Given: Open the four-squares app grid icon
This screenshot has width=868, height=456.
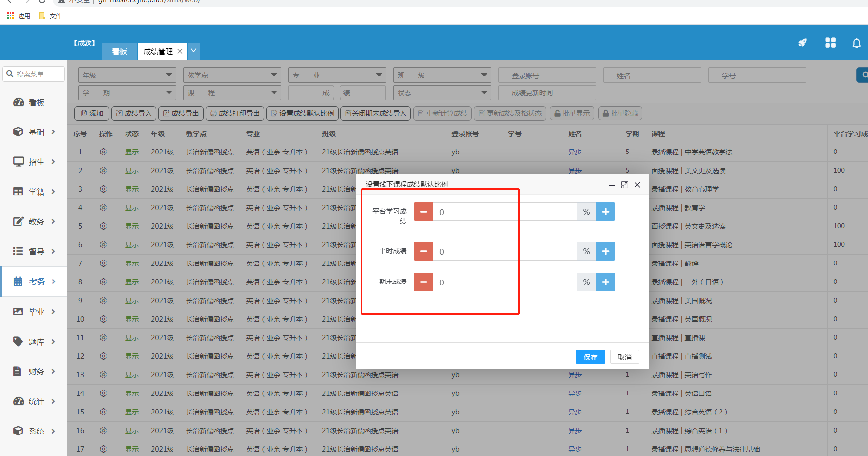Looking at the screenshot, I should click(x=830, y=43).
